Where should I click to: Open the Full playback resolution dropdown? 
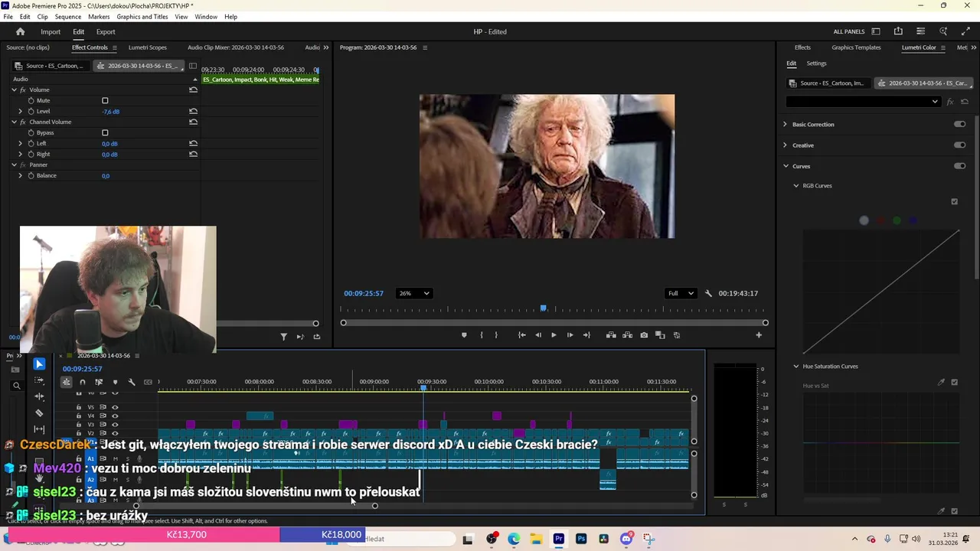680,293
